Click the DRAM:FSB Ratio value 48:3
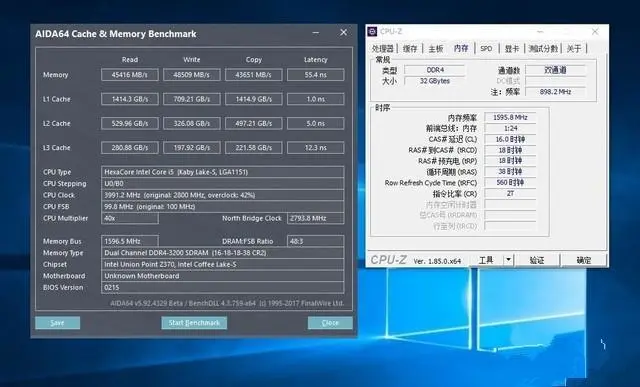640x387 pixels. coord(316,241)
